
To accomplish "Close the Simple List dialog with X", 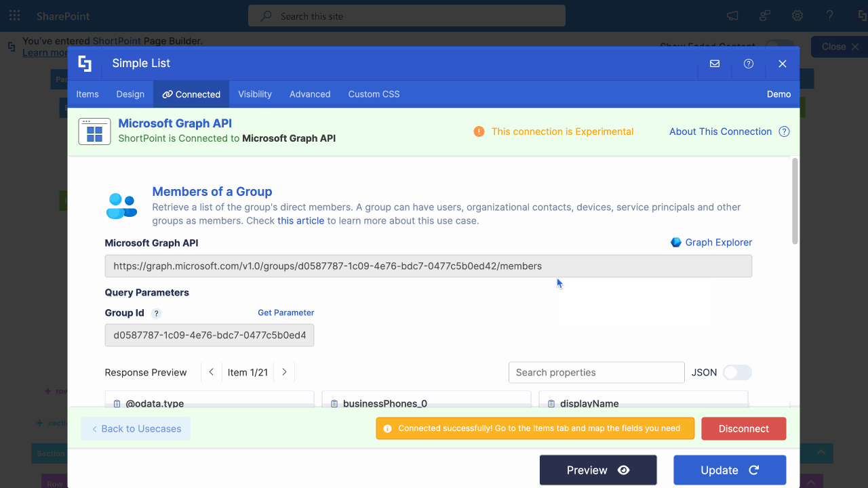I will pos(783,64).
